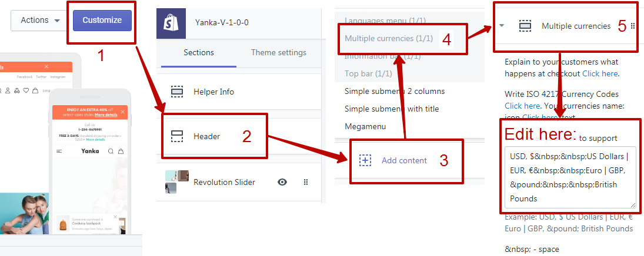Click Multiple currencies drag handle dots
The height and width of the screenshot is (256, 644).
pyautogui.click(x=633, y=26)
